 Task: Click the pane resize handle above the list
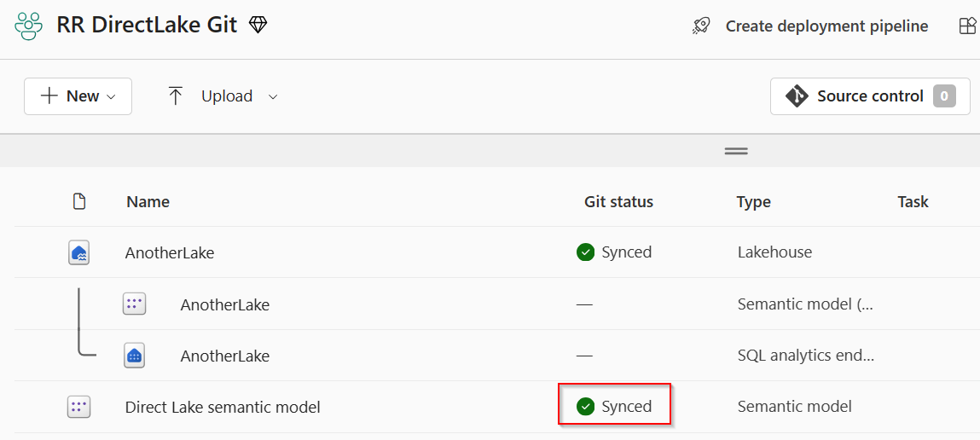coord(736,151)
